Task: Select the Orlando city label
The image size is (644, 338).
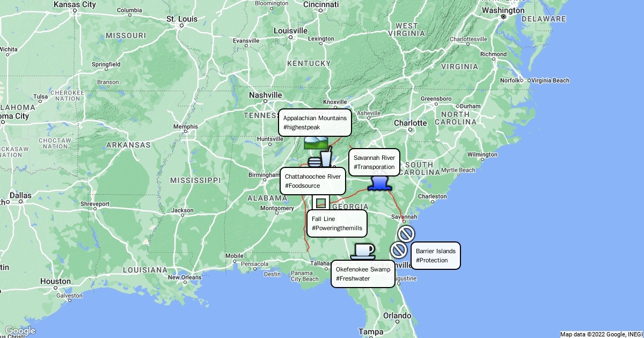Action: coord(398,315)
